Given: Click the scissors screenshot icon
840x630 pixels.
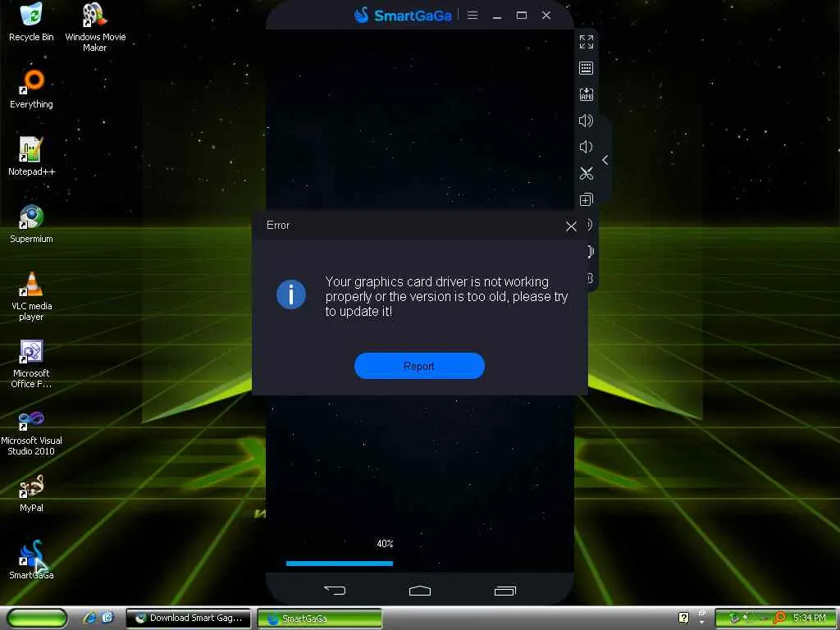Looking at the screenshot, I should [586, 173].
